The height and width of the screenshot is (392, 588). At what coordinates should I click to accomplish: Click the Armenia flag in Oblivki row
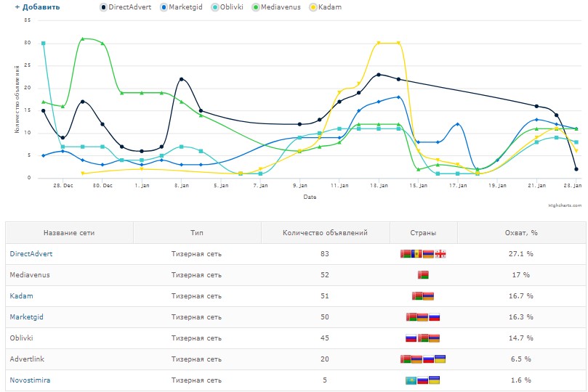(x=434, y=338)
